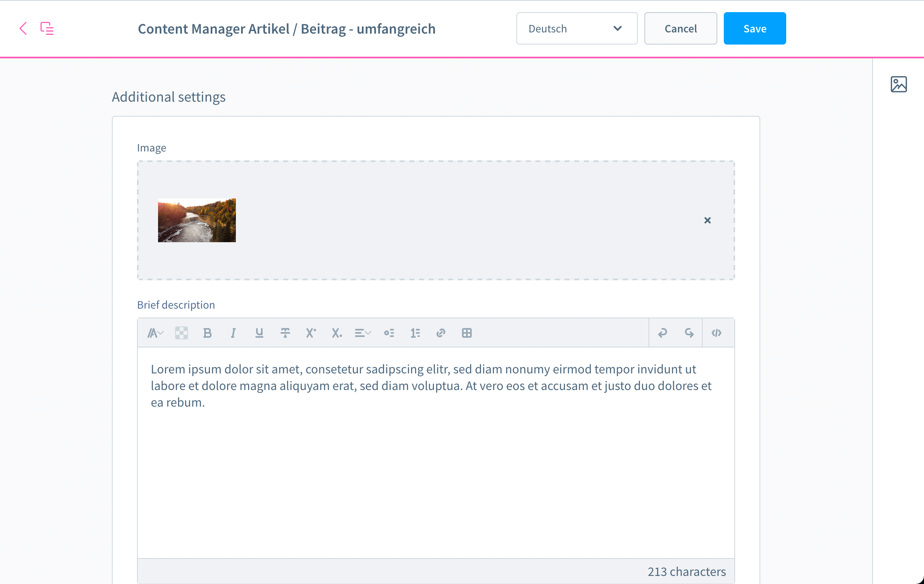Open the text format dropdown

[155, 333]
